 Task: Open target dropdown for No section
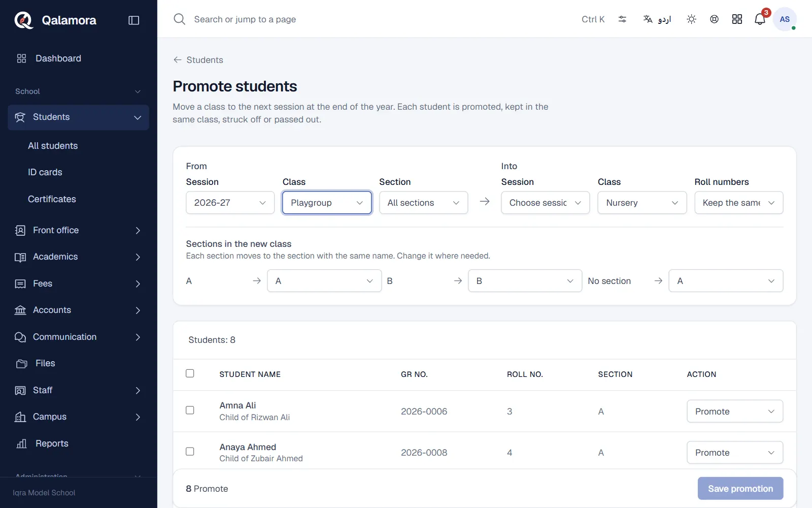coord(726,281)
